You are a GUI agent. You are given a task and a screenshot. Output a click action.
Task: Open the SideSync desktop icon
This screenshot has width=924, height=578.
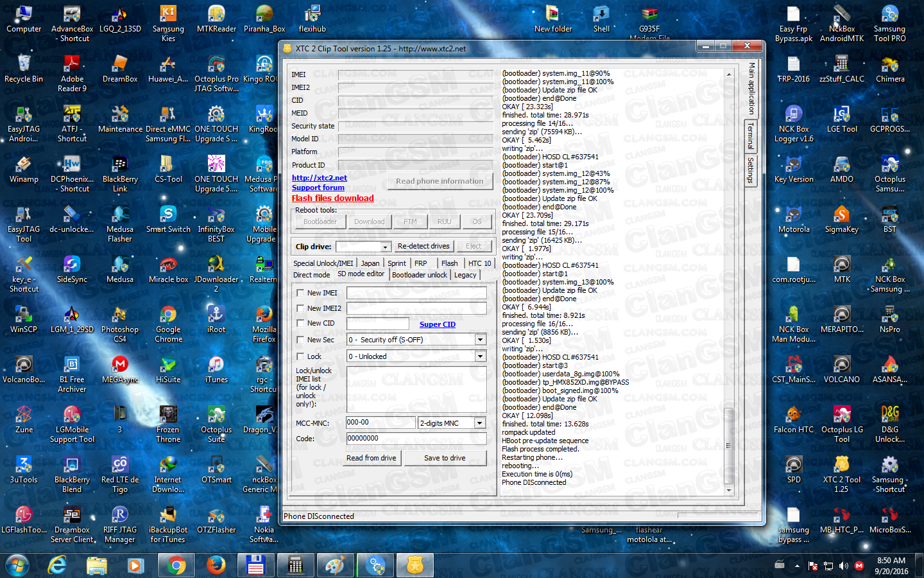coord(72,270)
